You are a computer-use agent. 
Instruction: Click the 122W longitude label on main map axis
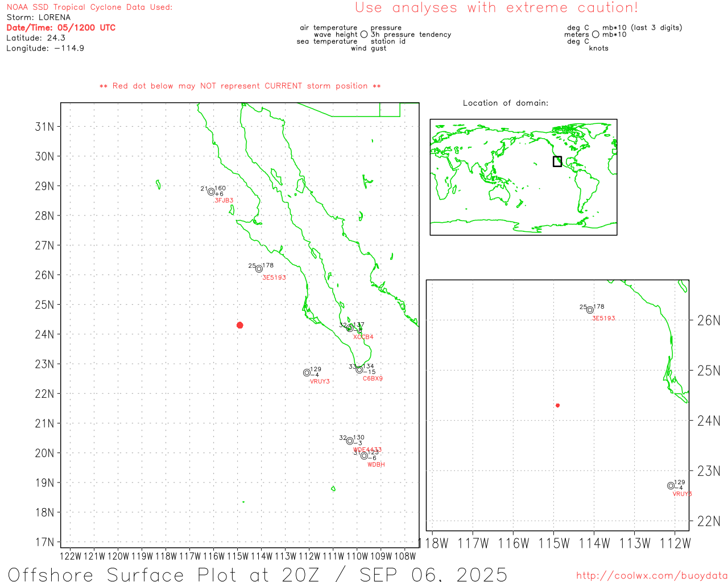point(71,556)
